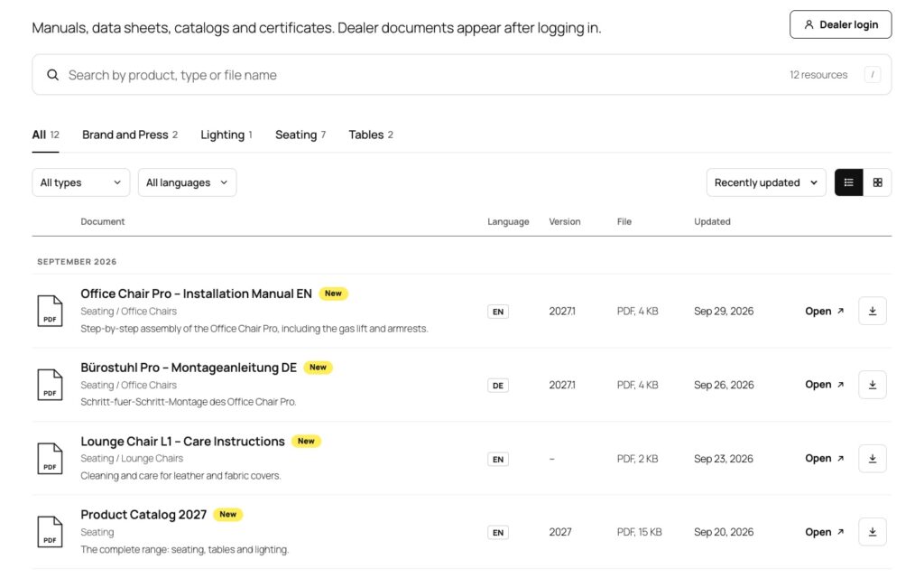Click the File column header
Viewport: 924px width, 578px height.
(624, 222)
